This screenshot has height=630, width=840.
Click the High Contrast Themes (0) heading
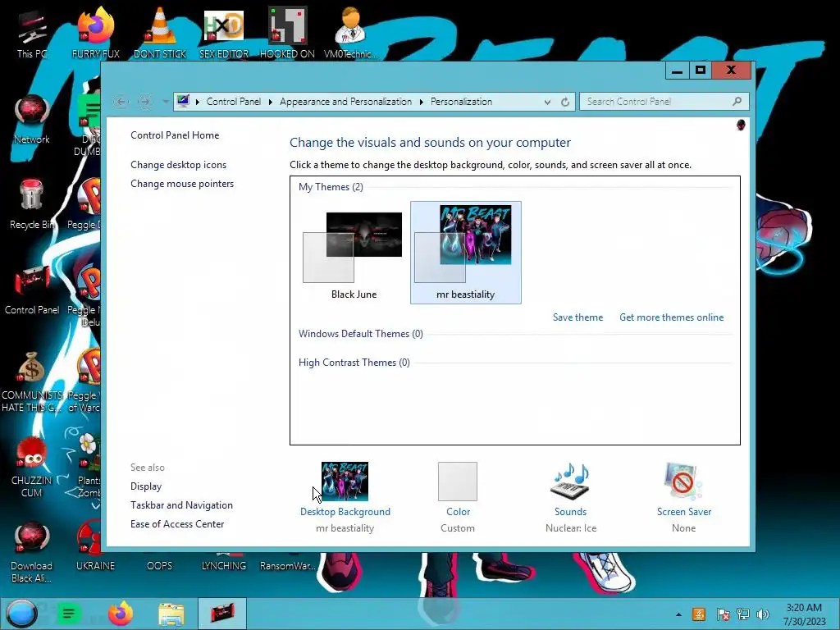pos(354,363)
